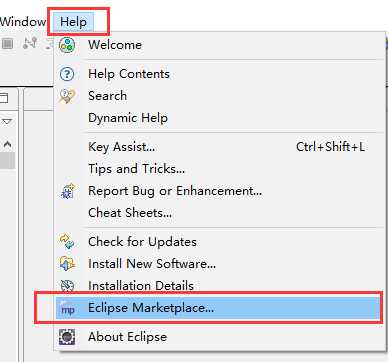Click the Help Contents question mark icon
The width and height of the screenshot is (388, 362).
67,74
